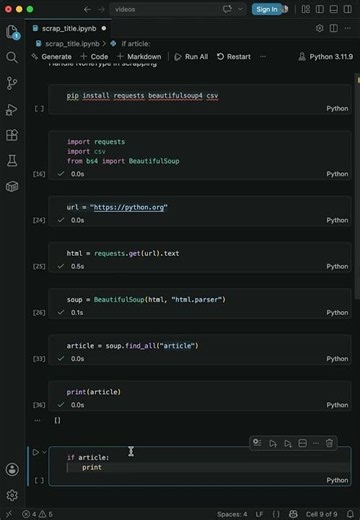Open notebook toolbar overflow ellipsis after Restart

[x=263, y=57]
